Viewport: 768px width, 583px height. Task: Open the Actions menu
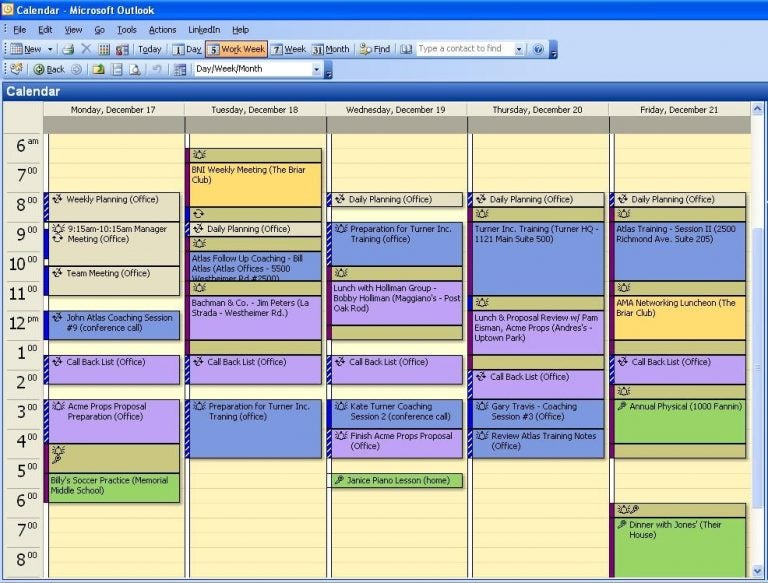[162, 30]
